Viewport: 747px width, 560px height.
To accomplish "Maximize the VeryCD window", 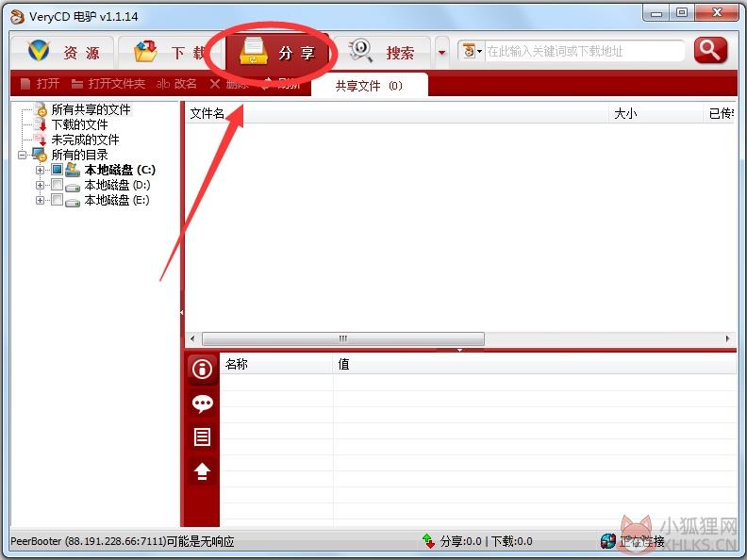I will point(682,13).
